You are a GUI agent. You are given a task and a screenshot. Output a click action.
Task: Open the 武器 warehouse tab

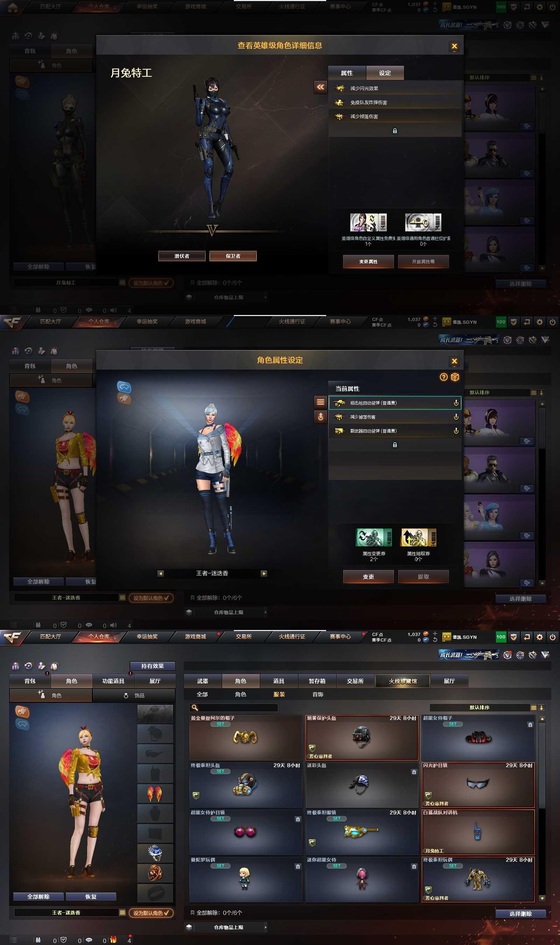coord(203,681)
